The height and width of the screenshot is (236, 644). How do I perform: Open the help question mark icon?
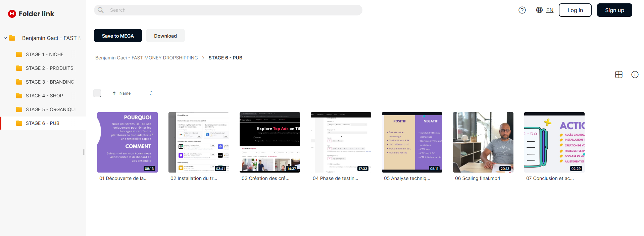tap(522, 10)
